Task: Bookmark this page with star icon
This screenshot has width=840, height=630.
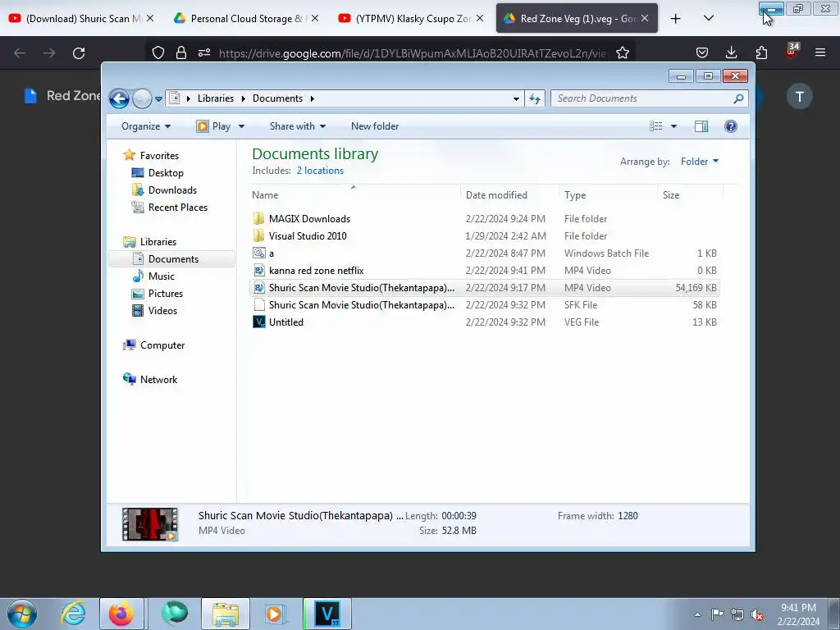Action: [x=622, y=53]
